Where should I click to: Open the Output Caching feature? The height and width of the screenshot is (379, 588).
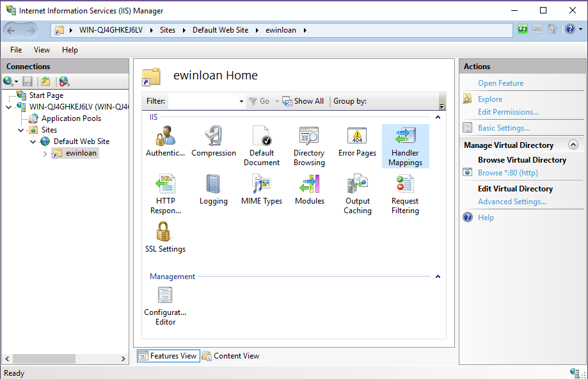coord(358,194)
